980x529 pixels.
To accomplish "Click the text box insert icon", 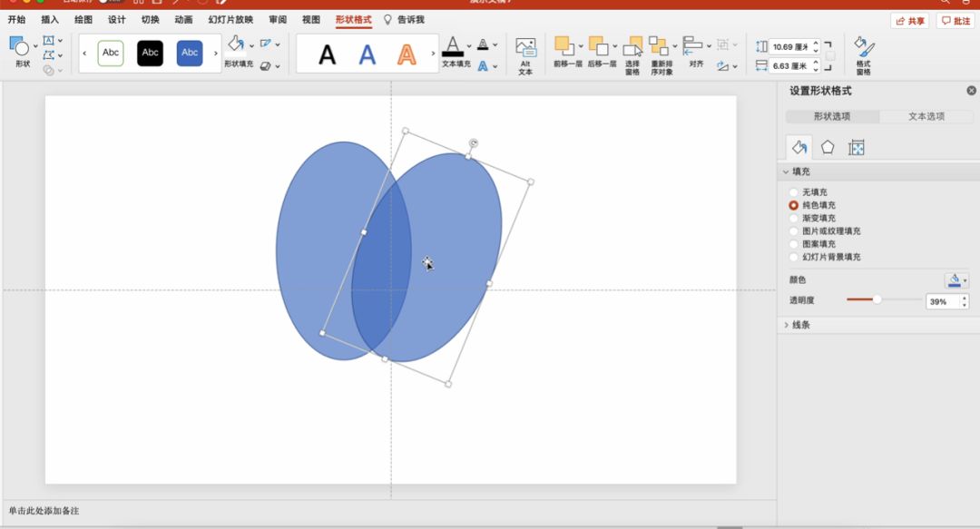I will click(49, 41).
